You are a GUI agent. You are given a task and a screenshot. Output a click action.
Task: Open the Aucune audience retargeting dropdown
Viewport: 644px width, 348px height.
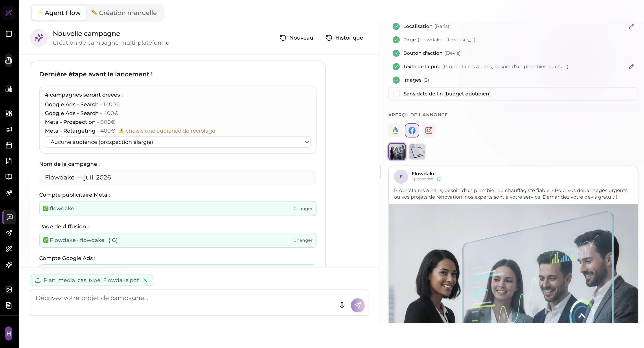pos(178,142)
